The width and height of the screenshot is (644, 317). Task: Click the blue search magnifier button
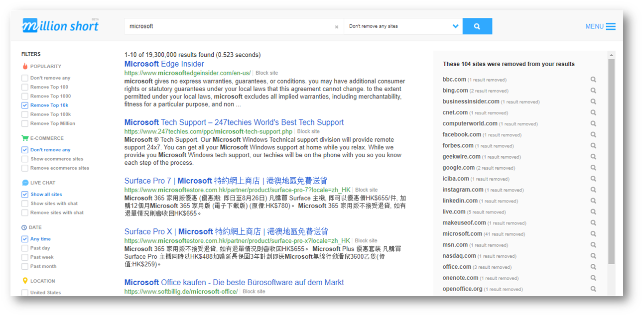pyautogui.click(x=477, y=26)
